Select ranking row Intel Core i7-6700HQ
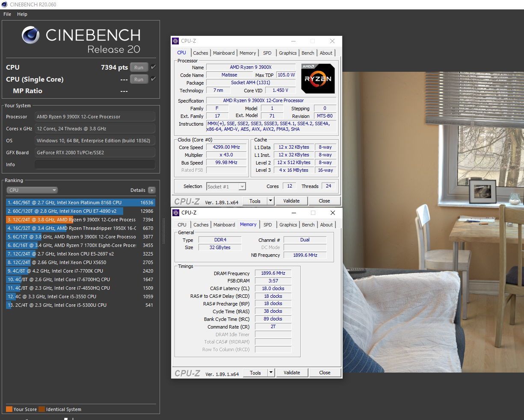524x420 pixels. click(80, 279)
